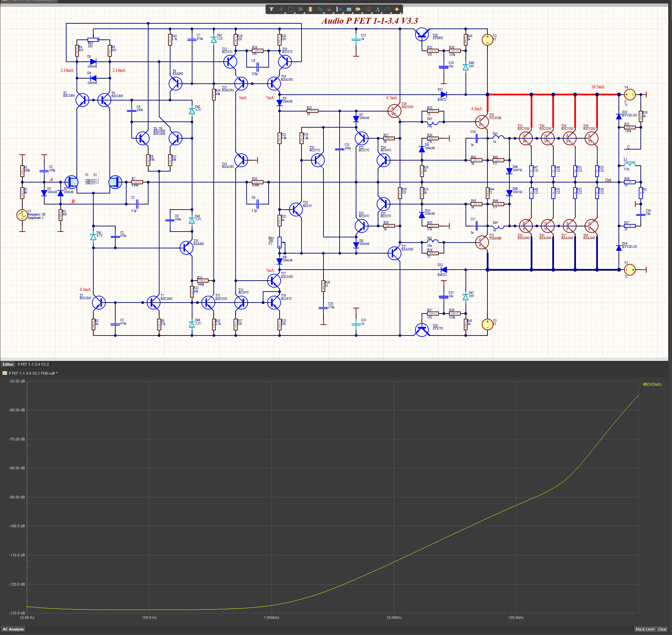Switch to the Editor tab
The width and height of the screenshot is (672, 635).
pos(8,364)
